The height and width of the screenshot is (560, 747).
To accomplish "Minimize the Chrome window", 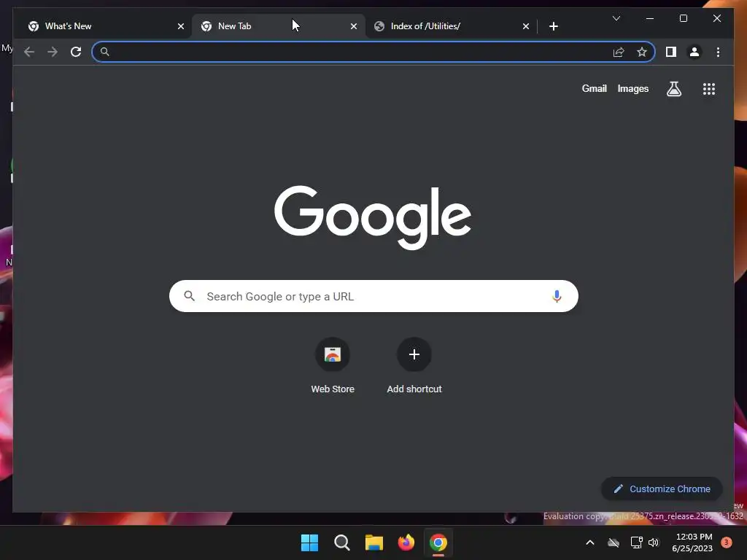I will (650, 18).
